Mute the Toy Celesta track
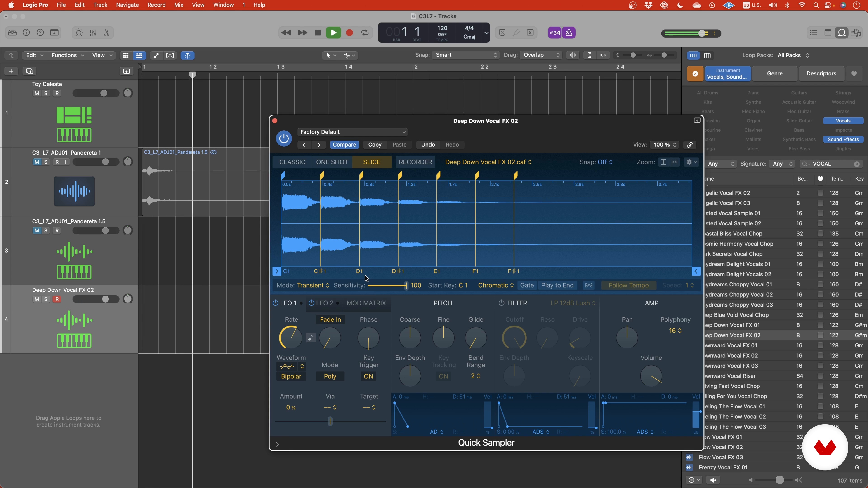Screen dimensions: 868x488 (x=37, y=93)
